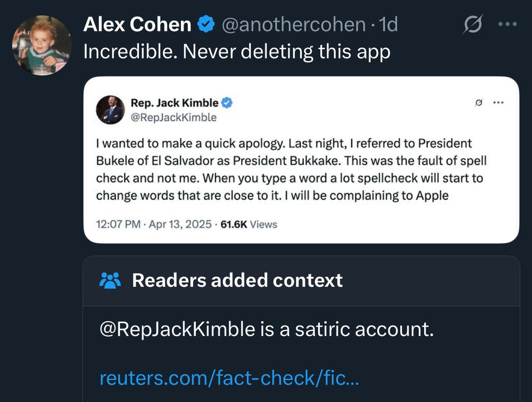The image size is (532, 402).
Task: Click the 61.6K Views count
Action: click(249, 224)
